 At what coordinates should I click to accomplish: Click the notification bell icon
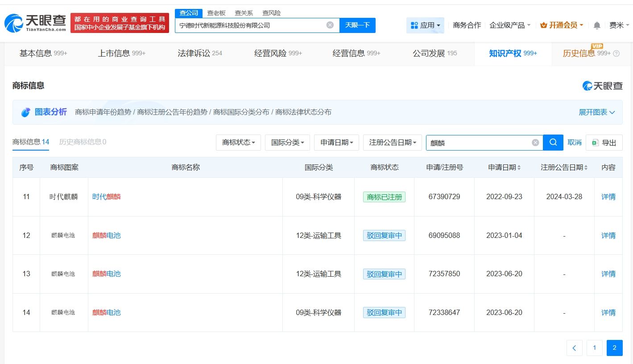pos(596,25)
